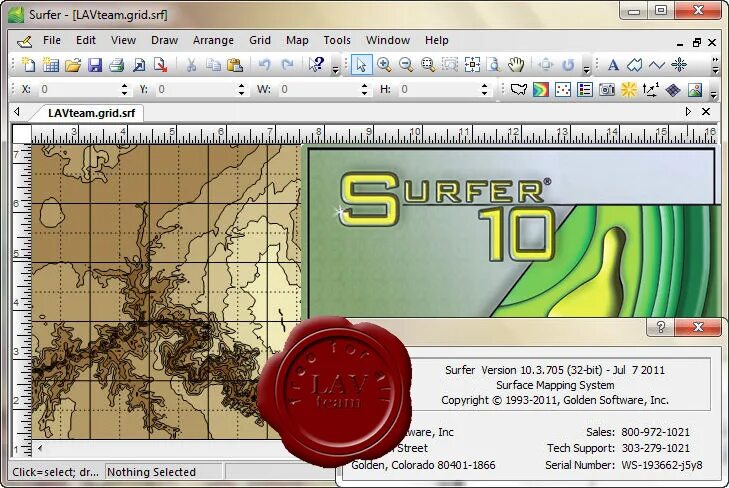729x488 pixels.
Task: Open the File menu
Action: click(x=52, y=40)
